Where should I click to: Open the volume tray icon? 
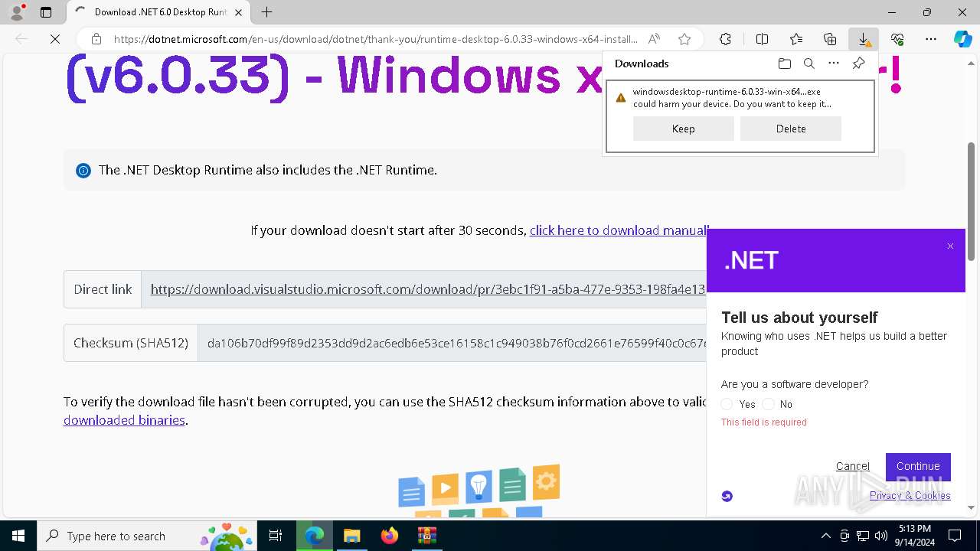click(881, 536)
